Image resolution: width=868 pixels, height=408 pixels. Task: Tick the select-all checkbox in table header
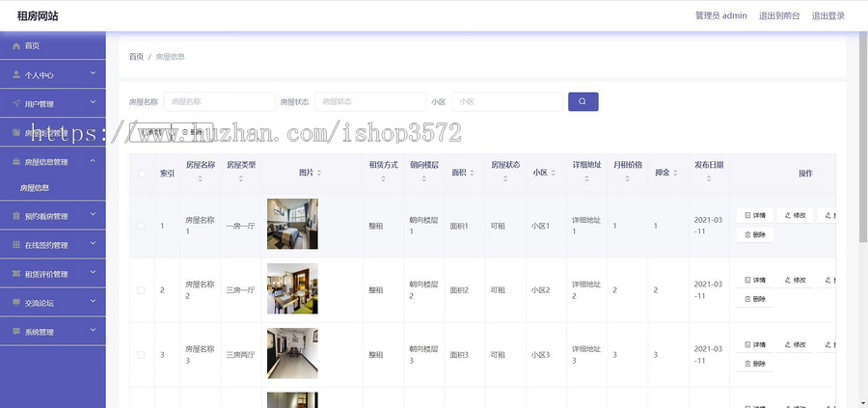pyautogui.click(x=142, y=174)
